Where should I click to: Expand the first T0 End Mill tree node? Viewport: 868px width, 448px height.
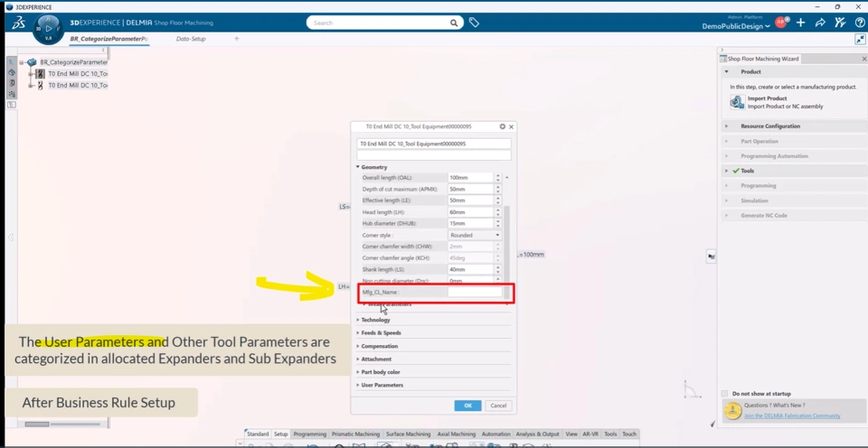31,73
